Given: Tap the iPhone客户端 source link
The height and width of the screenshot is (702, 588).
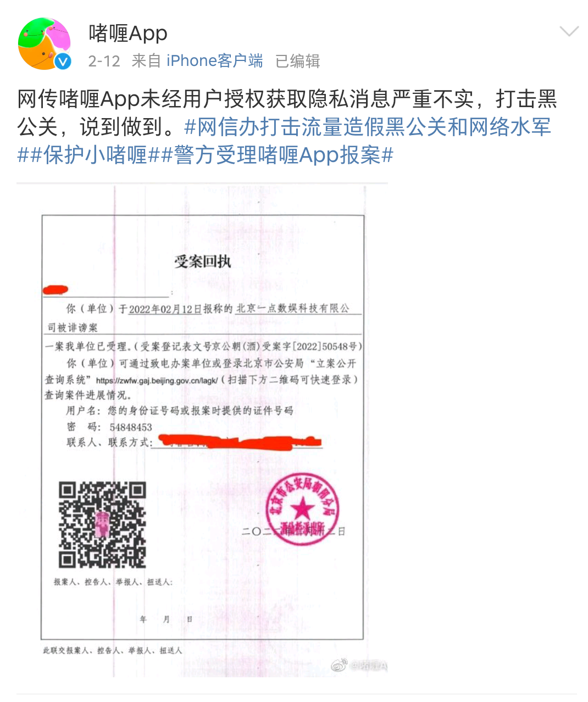Looking at the screenshot, I should tap(215, 61).
